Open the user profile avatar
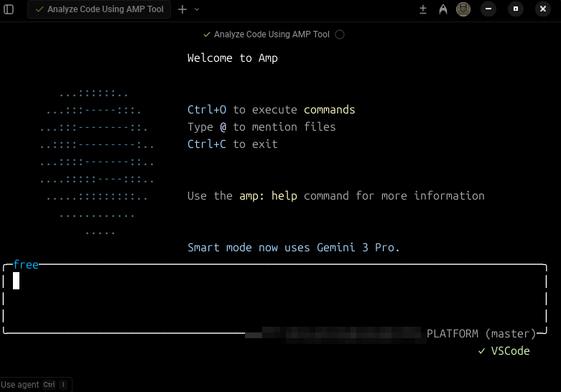Screen dimensions: 561x392 (463, 9)
